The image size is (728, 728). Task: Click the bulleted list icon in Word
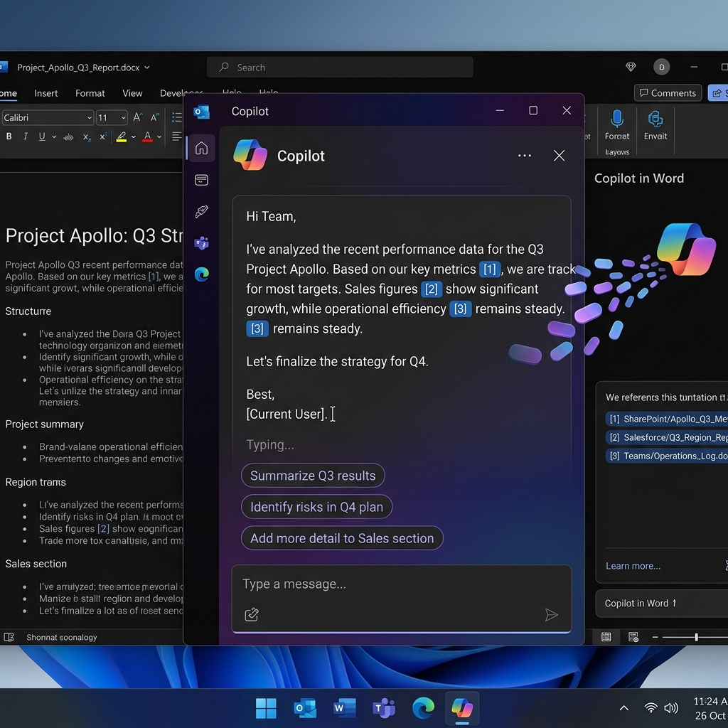click(x=176, y=117)
